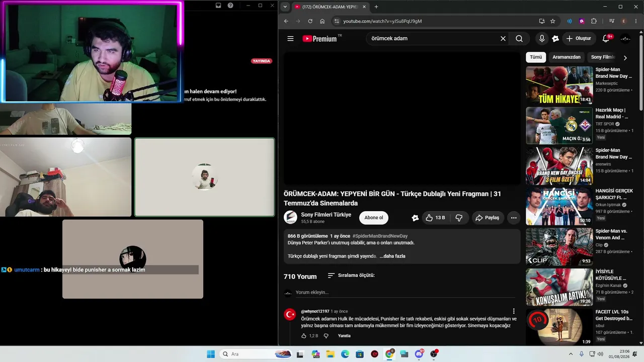Viewport: 644px width, 362px height.
Task: Open the FACEIT LVL 10s video title
Action: [614, 315]
